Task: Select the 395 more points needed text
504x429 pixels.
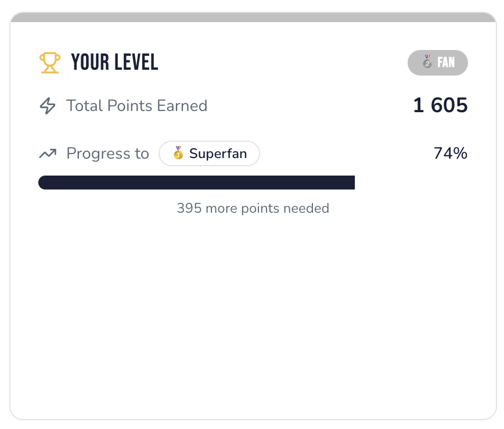Action: click(253, 208)
